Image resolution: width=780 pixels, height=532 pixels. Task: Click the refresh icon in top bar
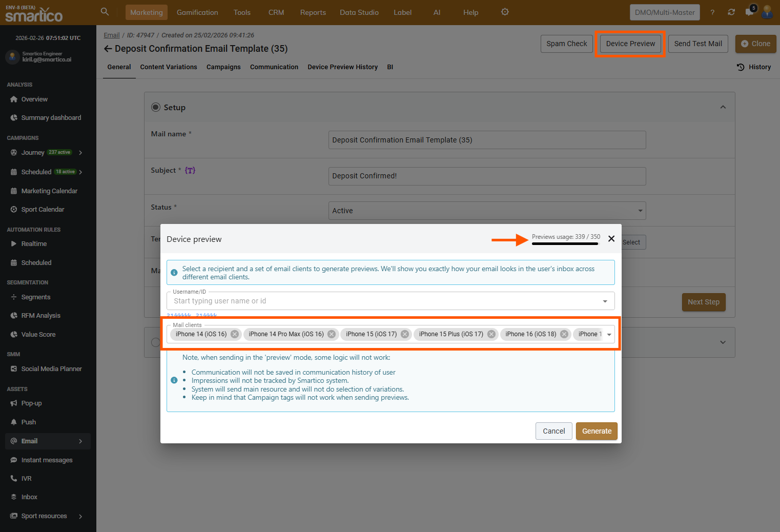point(731,12)
